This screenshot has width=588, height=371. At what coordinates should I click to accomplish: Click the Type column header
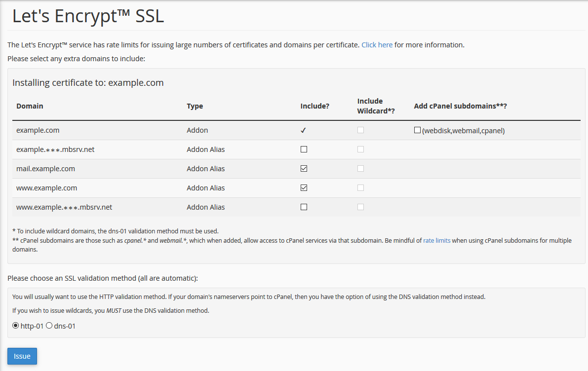195,106
